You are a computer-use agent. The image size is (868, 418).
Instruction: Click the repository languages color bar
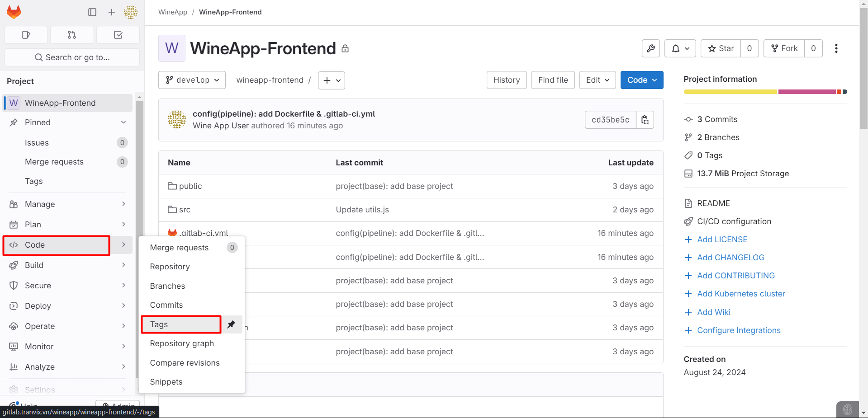pos(765,92)
